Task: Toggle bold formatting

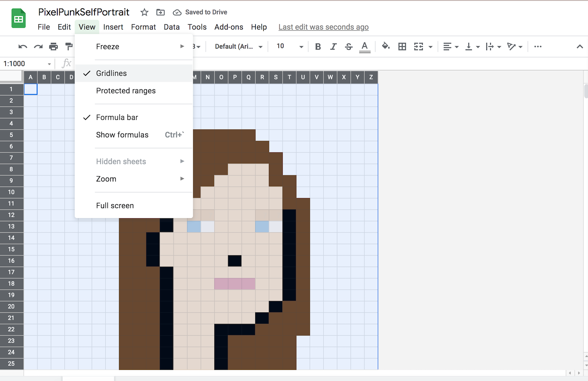Action: pos(318,46)
